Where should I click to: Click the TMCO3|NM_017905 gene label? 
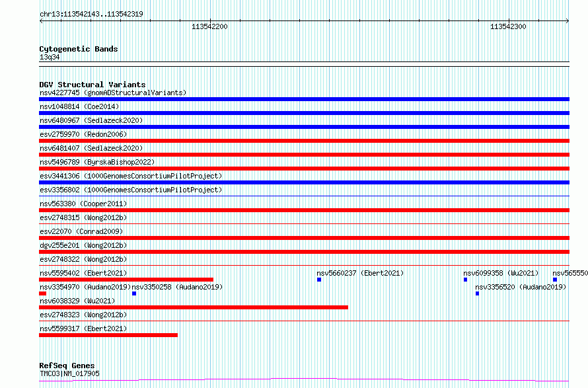point(69,373)
